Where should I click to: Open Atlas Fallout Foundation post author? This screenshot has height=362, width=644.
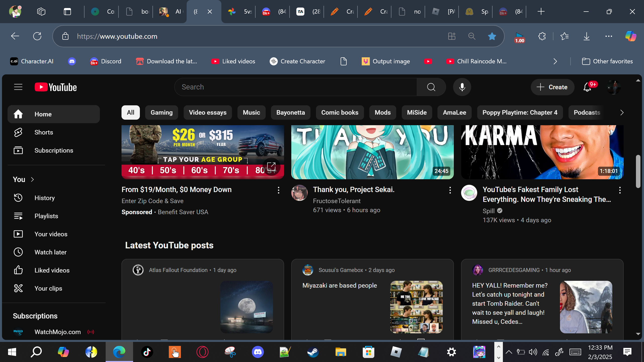(x=178, y=270)
